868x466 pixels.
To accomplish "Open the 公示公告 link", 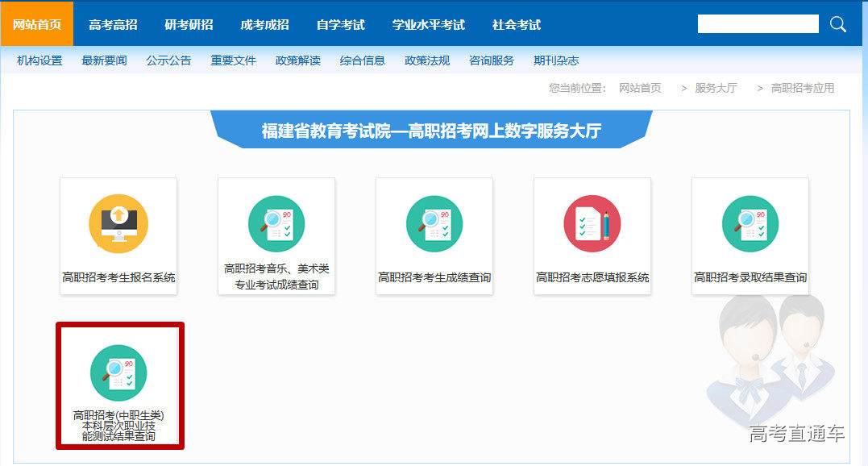I will tap(168, 60).
